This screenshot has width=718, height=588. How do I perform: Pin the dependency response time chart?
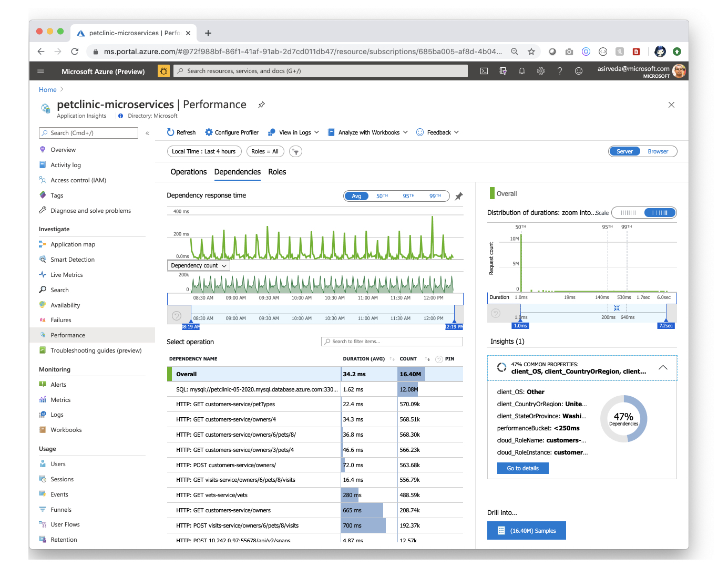pyautogui.click(x=459, y=196)
